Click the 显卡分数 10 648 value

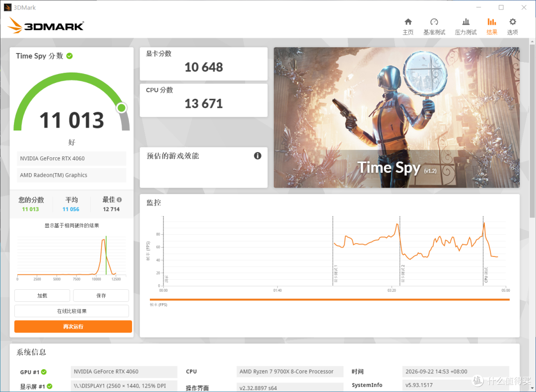204,67
